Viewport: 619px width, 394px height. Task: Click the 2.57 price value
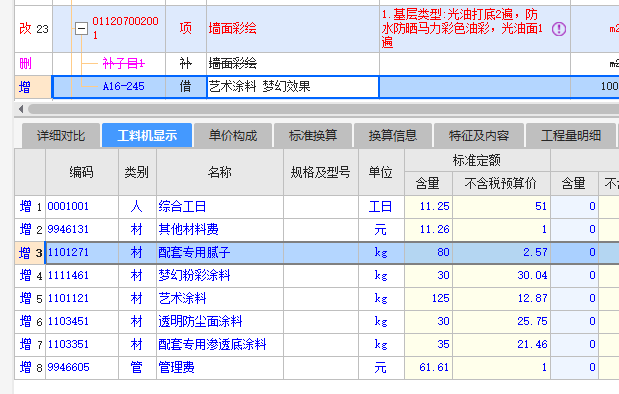pyautogui.click(x=535, y=252)
